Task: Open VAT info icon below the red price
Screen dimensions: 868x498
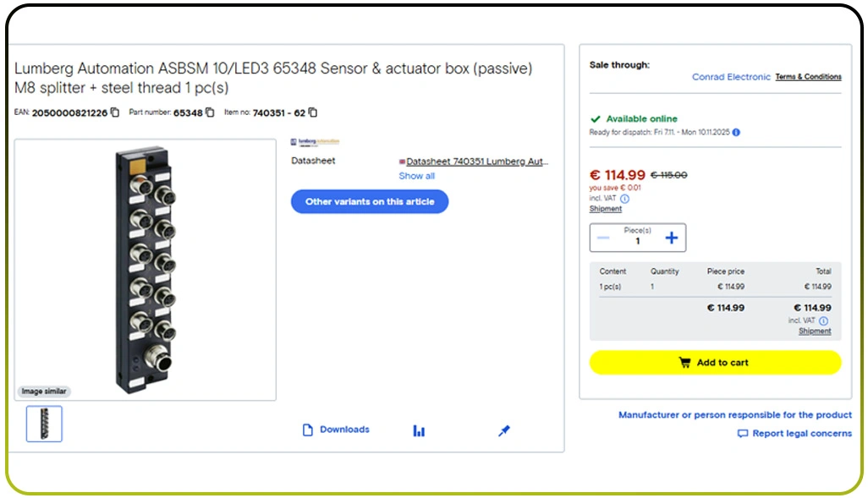Action: (625, 199)
